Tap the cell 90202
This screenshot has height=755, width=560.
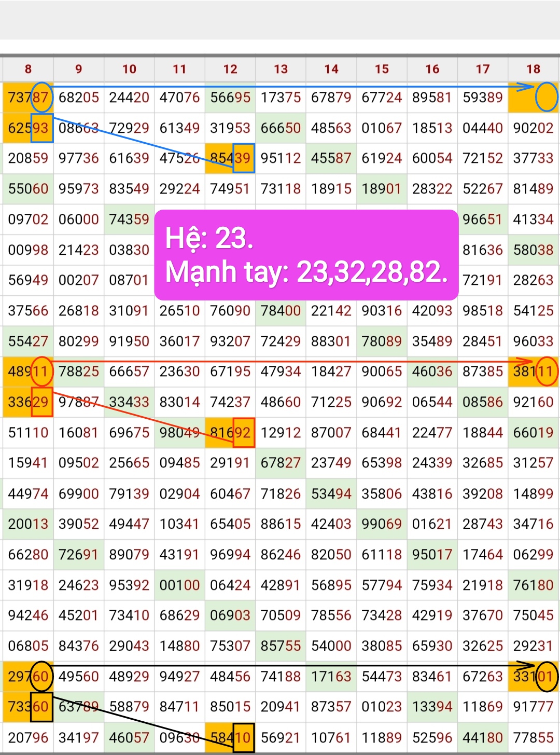[533, 128]
